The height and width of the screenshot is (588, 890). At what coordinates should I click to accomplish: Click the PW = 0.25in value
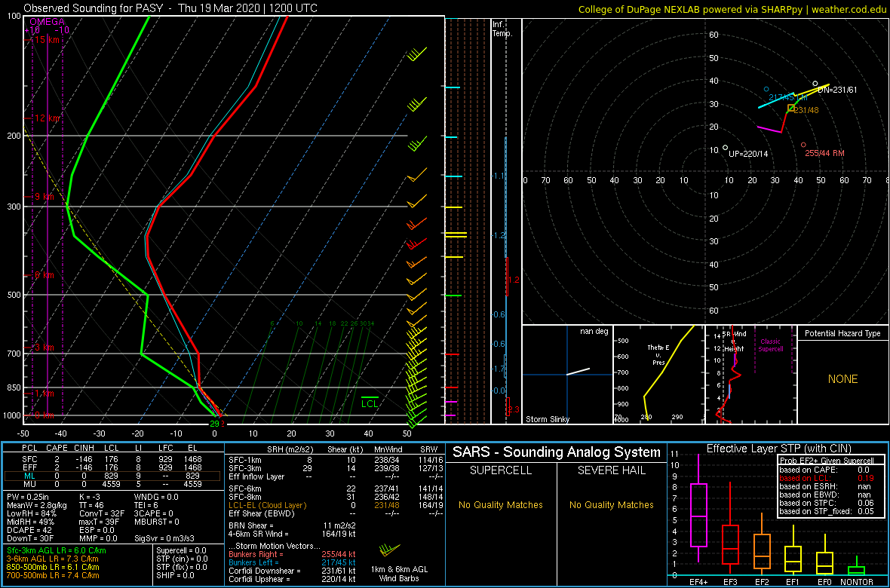pyautogui.click(x=29, y=498)
